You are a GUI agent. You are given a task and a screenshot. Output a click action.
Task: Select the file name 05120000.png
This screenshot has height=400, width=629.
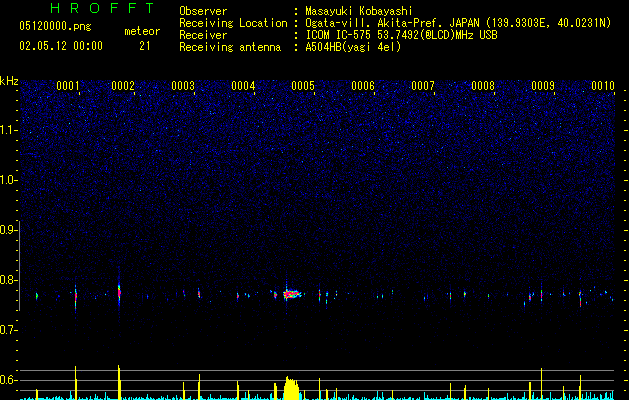point(55,26)
